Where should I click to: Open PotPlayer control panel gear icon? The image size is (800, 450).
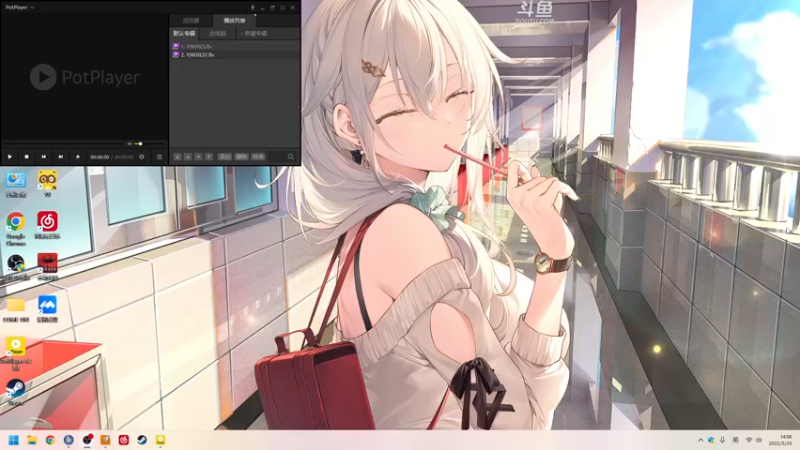142,157
